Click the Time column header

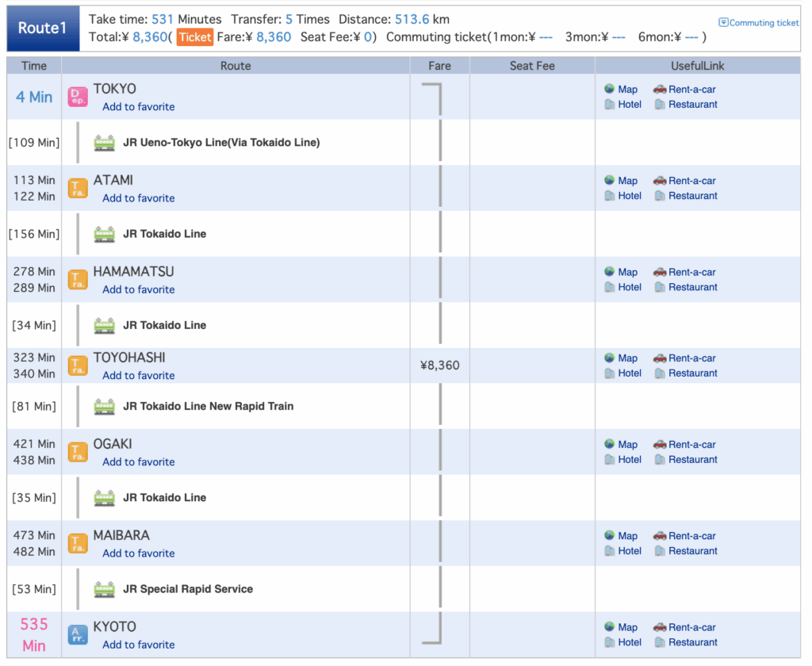[34, 66]
